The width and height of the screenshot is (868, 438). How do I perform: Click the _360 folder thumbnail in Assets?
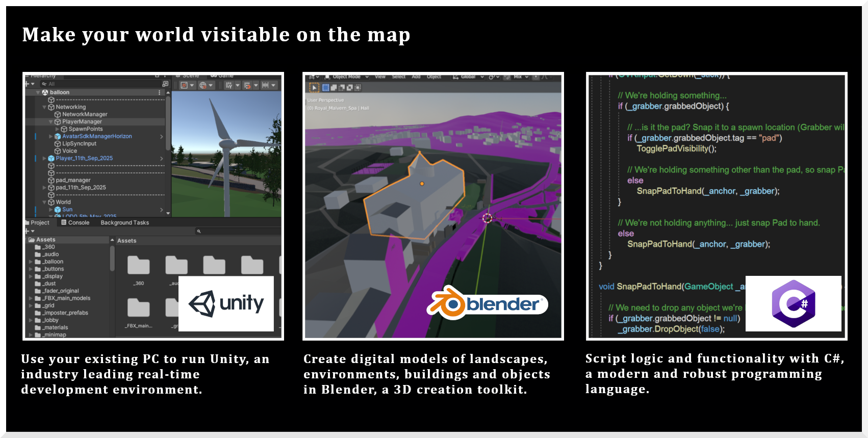point(138,266)
